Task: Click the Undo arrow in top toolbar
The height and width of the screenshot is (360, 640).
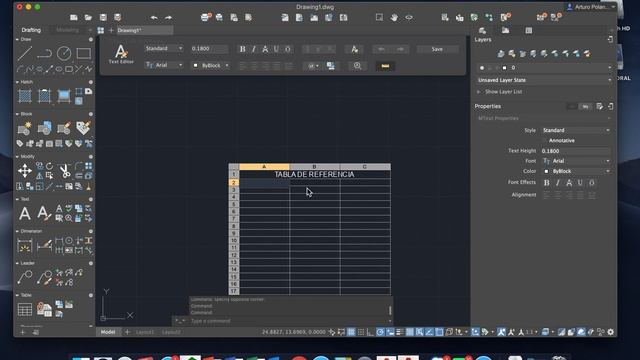Action: (154, 18)
